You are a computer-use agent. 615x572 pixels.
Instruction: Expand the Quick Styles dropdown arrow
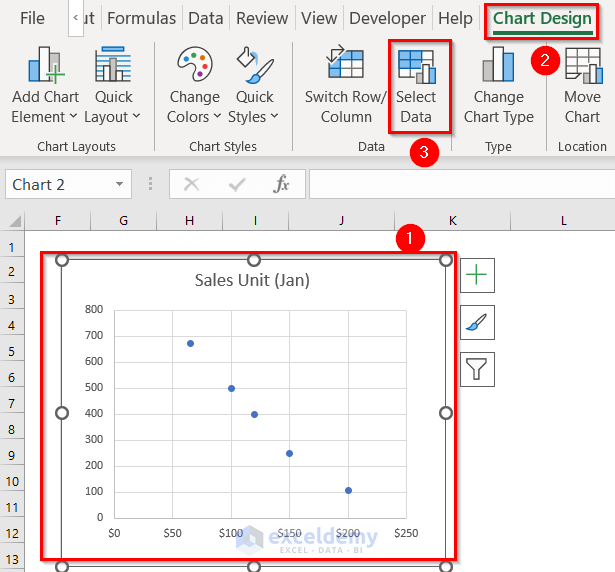coord(274,116)
